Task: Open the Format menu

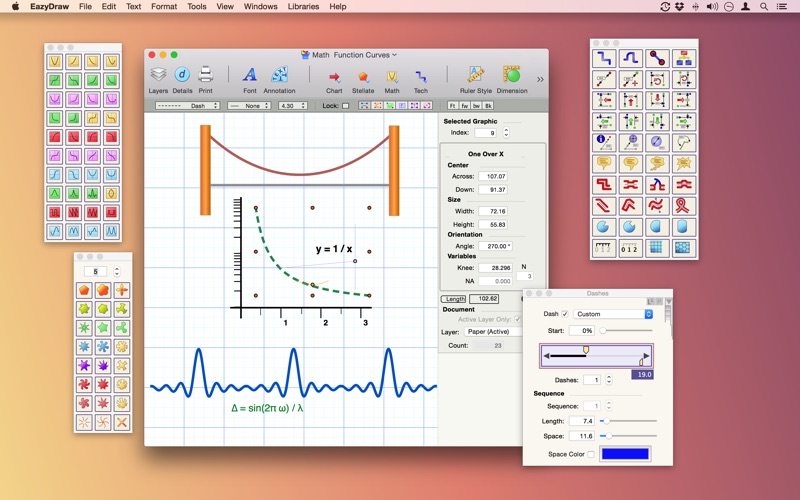Action: pyautogui.click(x=163, y=6)
